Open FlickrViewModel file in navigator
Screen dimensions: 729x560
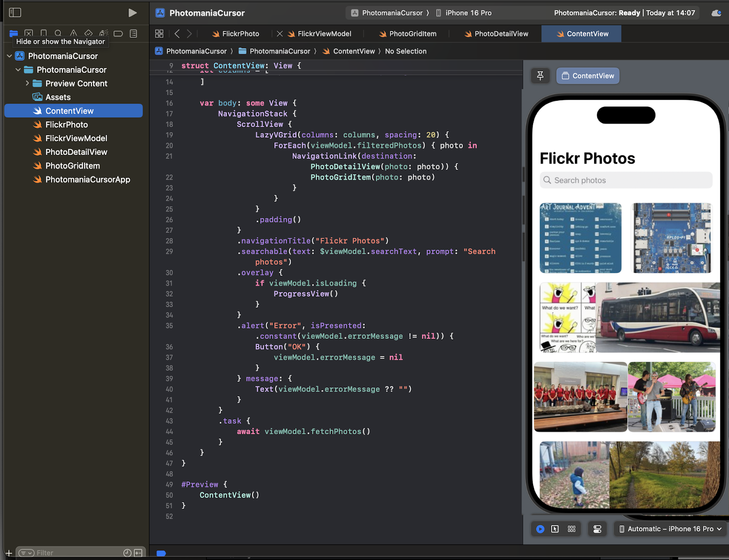pyautogui.click(x=76, y=138)
